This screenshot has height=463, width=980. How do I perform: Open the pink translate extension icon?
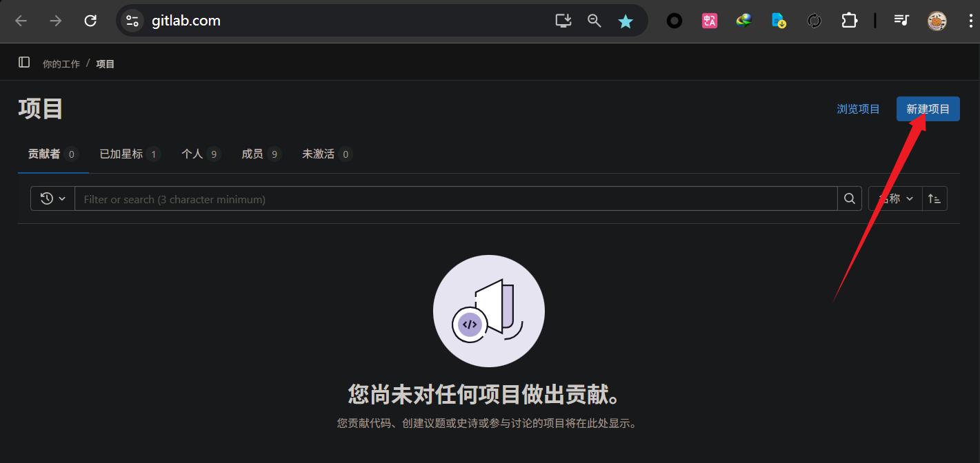710,21
